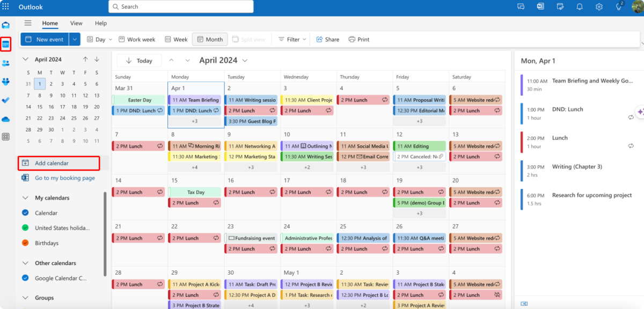The image size is (644, 309).
Task: Open the settings gear icon
Action: coord(599,6)
